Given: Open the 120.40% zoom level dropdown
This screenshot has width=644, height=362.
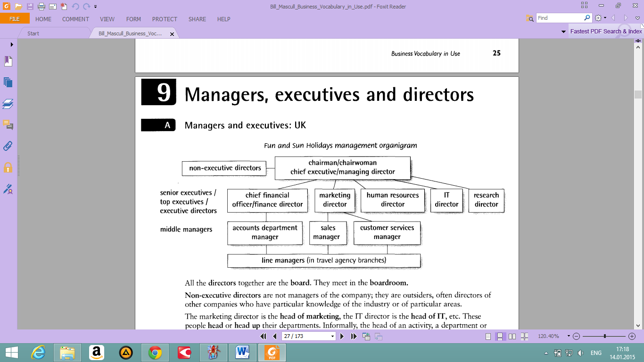Looking at the screenshot, I should coord(569,337).
